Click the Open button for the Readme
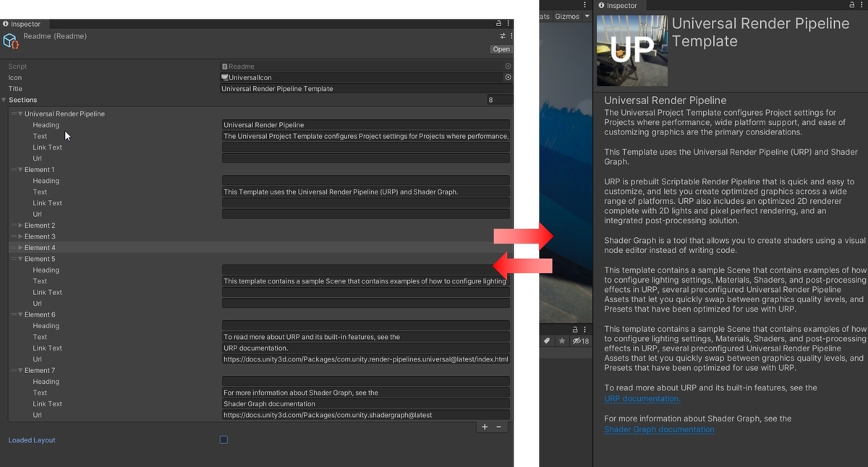This screenshot has height=467, width=868. pos(501,49)
